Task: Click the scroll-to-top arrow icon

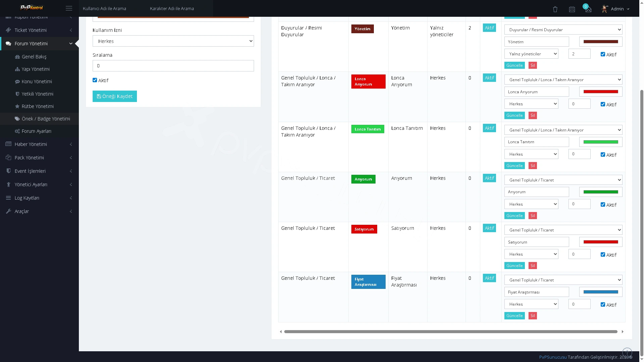Action: [x=627, y=352]
